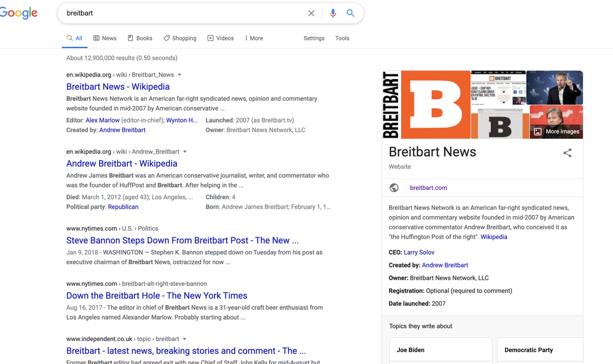Click nytimes.com breitbart-alt-right-steve-bannon breadcrumb

pyautogui.click(x=136, y=284)
